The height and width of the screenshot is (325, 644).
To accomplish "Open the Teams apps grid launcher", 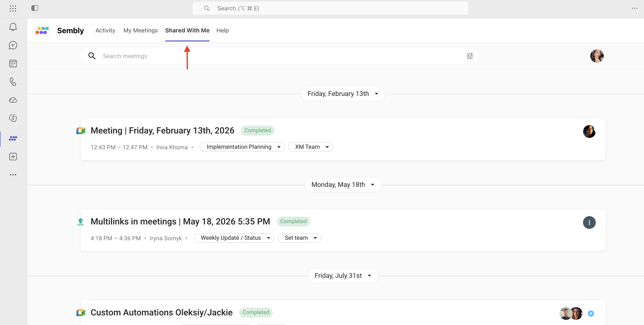I will click(x=13, y=8).
